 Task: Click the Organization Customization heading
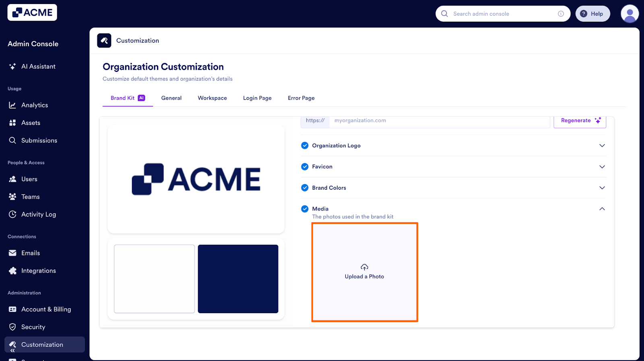click(163, 67)
